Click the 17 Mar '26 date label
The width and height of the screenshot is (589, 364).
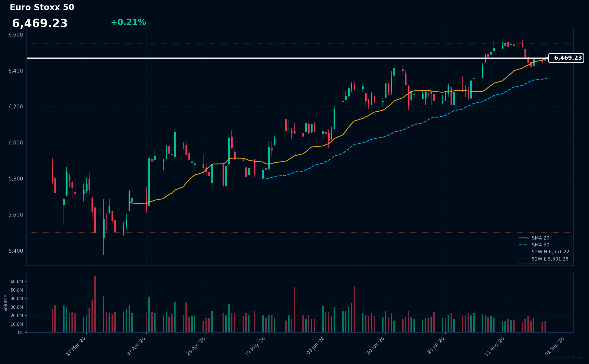(x=76, y=346)
